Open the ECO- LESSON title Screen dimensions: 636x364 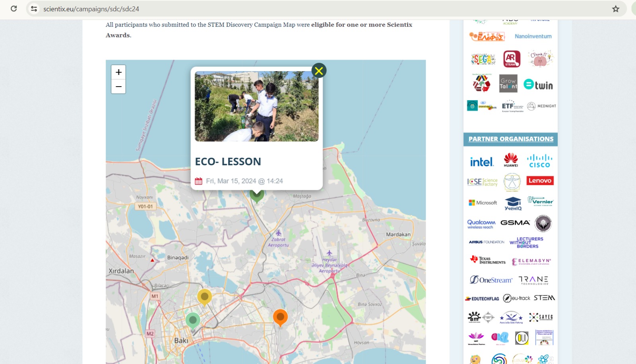(228, 161)
